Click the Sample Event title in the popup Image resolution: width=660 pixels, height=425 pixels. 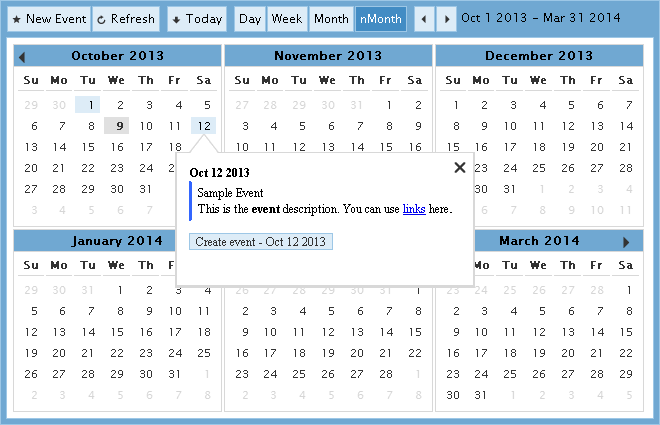(x=229, y=194)
